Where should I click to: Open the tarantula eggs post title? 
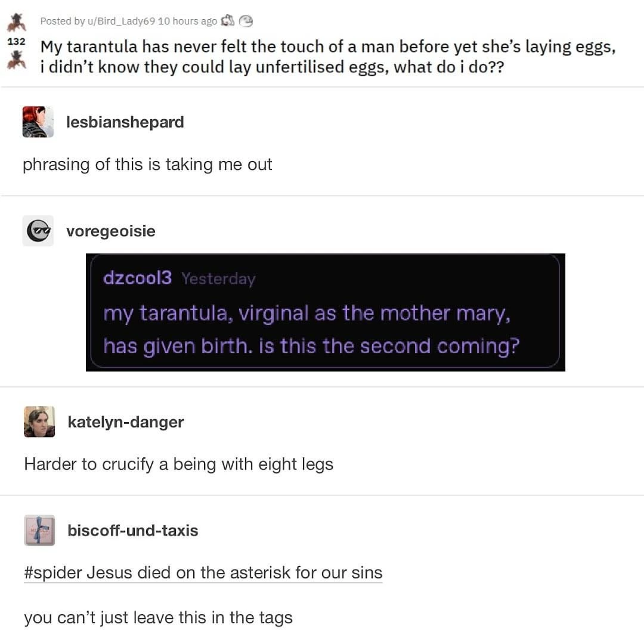(328, 57)
